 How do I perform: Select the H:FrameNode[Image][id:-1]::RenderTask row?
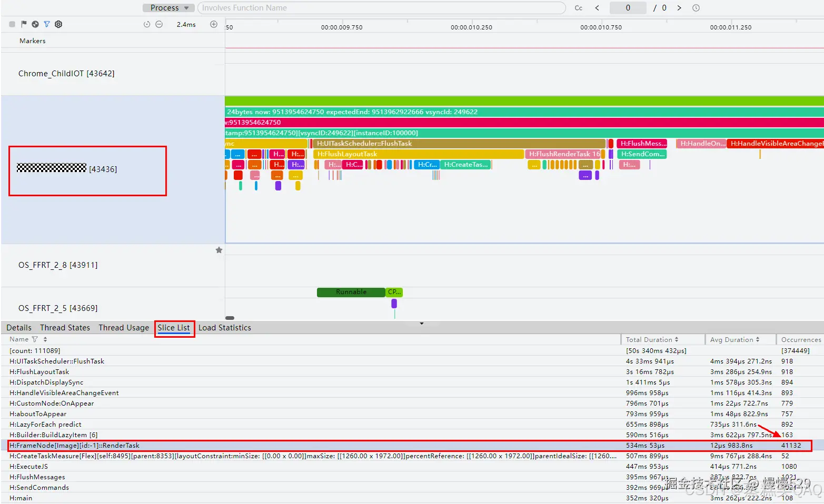pyautogui.click(x=412, y=446)
